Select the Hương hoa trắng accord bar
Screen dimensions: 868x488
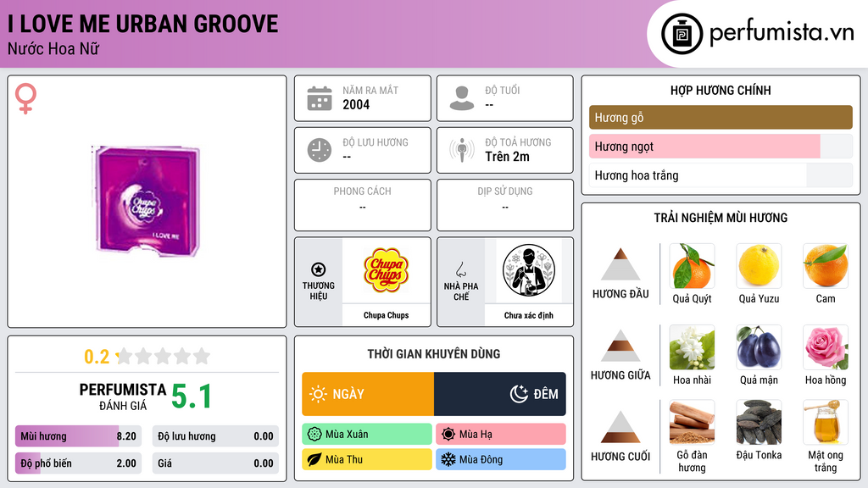(x=721, y=175)
